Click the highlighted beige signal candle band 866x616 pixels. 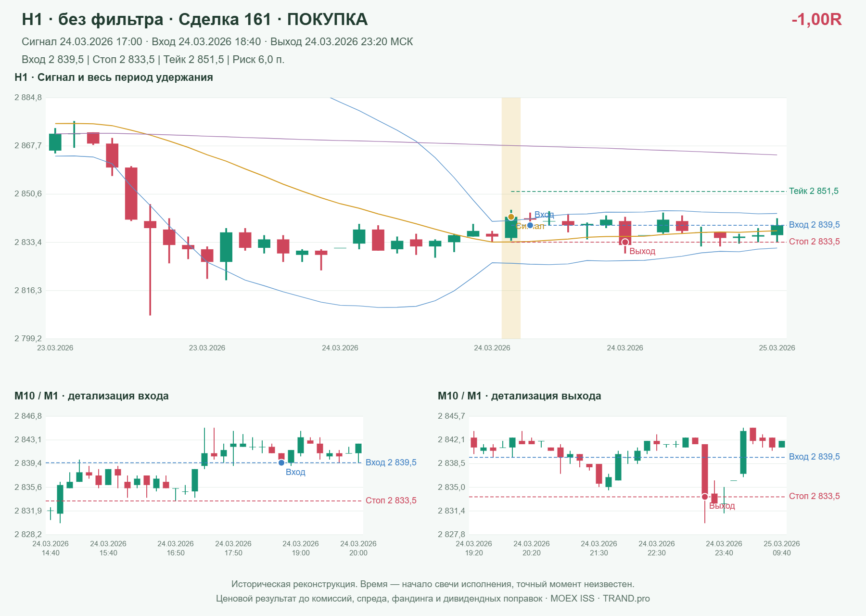click(x=511, y=218)
